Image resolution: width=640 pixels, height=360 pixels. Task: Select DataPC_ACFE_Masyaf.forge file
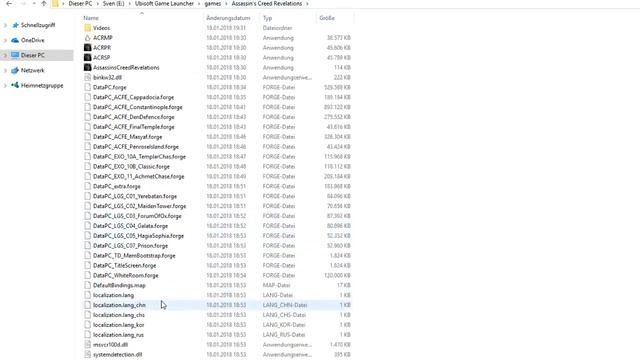point(127,137)
